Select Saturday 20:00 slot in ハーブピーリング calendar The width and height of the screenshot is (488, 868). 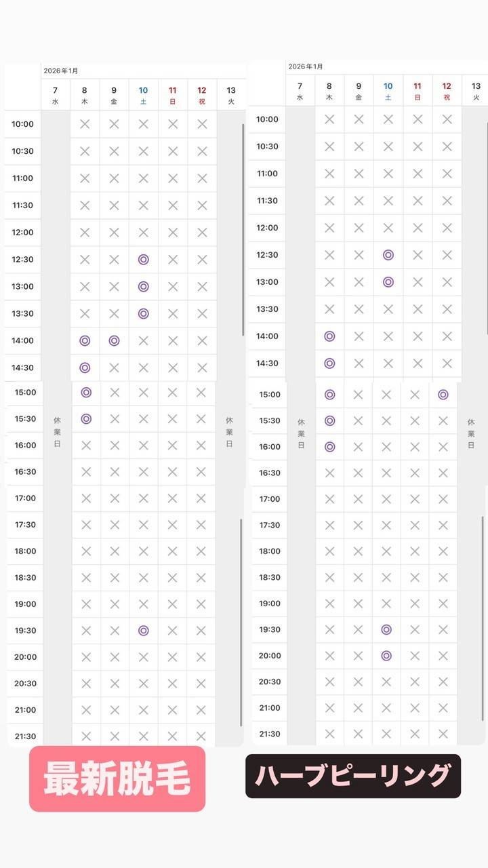click(386, 656)
